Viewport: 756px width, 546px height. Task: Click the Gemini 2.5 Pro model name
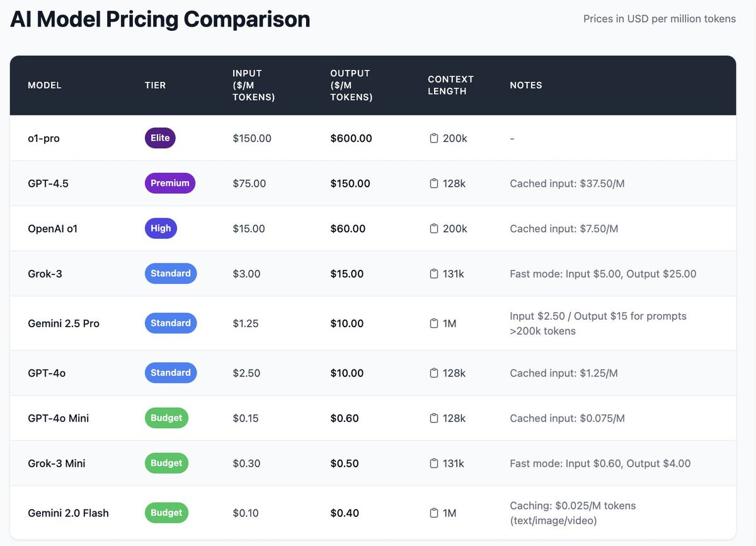64,323
